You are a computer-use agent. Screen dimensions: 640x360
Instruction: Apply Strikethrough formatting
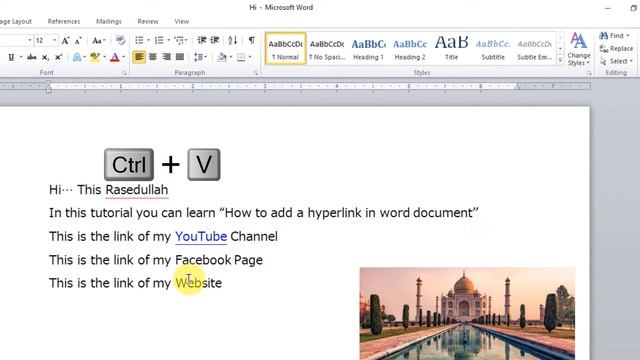click(31, 57)
